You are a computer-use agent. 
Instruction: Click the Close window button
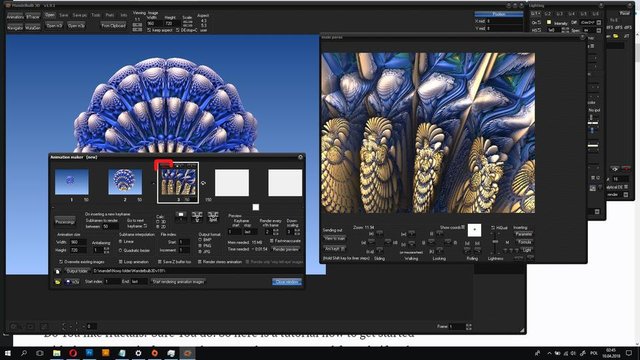[287, 282]
